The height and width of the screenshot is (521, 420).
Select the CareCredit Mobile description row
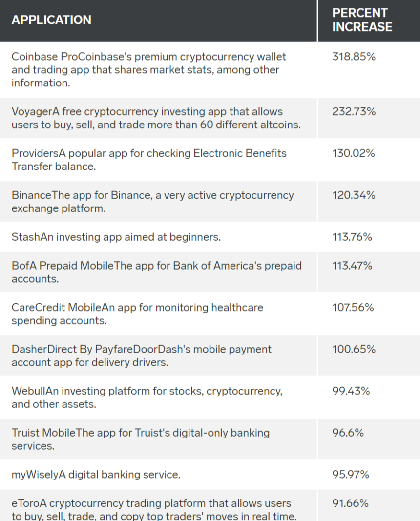(x=137, y=314)
